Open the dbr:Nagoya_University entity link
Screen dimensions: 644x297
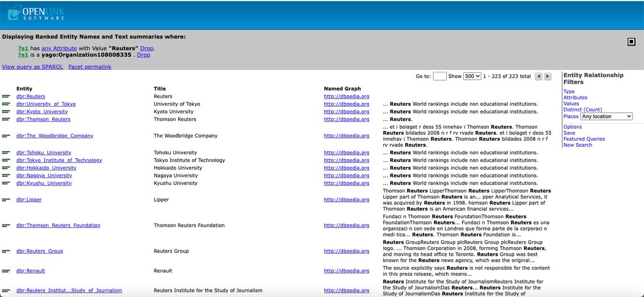pyautogui.click(x=44, y=175)
